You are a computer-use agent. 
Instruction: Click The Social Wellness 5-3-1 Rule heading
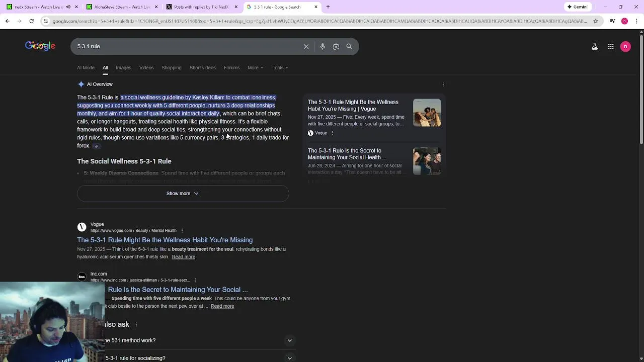click(x=124, y=161)
